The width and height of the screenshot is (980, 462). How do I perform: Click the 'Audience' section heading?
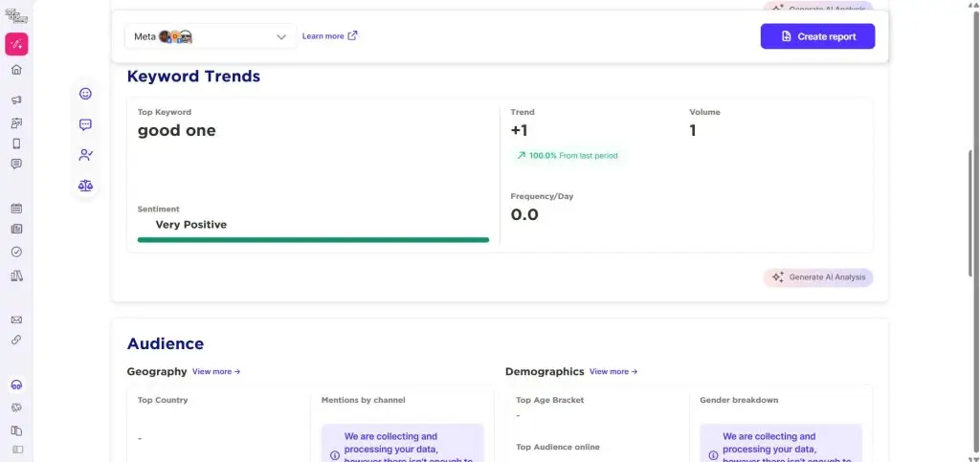click(166, 344)
